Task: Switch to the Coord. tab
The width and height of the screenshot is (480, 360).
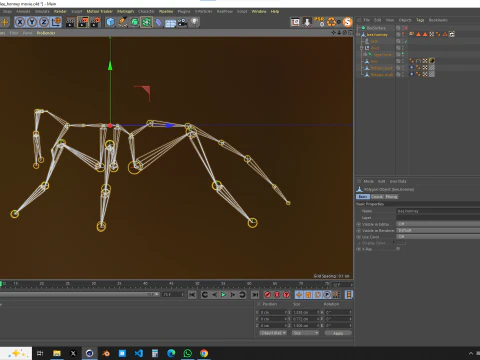Action: coord(377,197)
